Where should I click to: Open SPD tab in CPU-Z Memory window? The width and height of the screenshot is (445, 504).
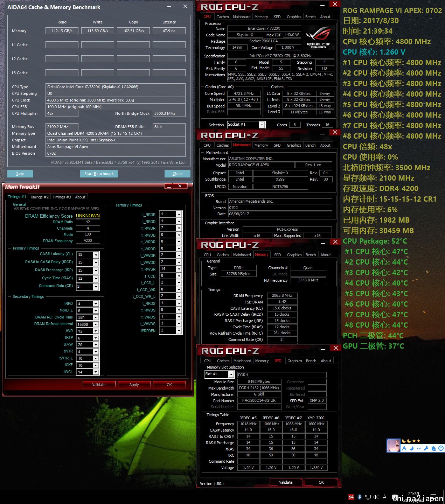[x=278, y=255]
